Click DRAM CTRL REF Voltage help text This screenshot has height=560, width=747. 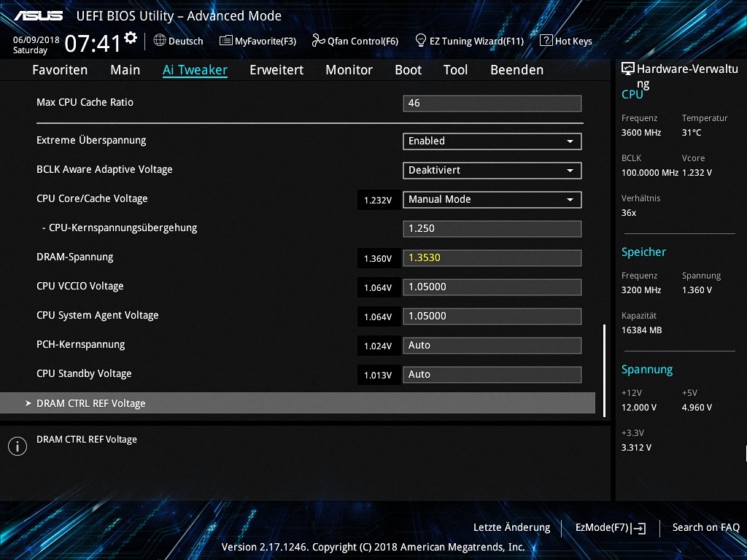point(87,440)
